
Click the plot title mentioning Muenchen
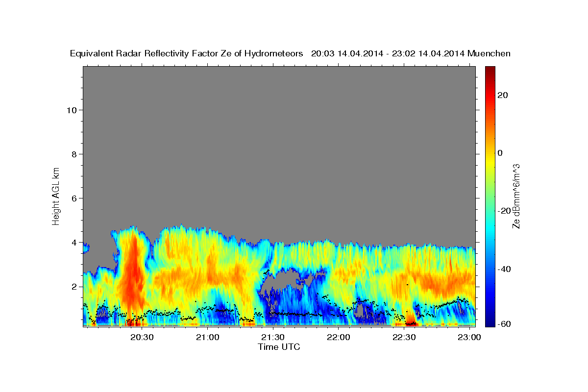[x=291, y=53]
